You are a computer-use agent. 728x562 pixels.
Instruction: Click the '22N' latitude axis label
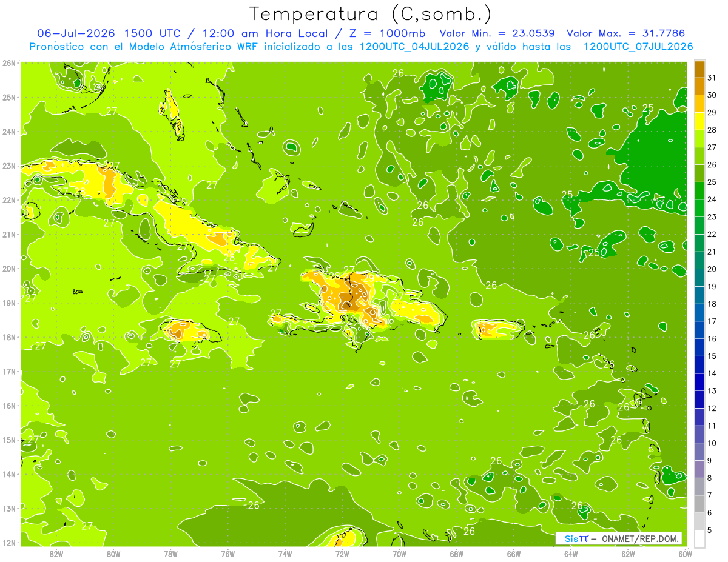point(9,200)
